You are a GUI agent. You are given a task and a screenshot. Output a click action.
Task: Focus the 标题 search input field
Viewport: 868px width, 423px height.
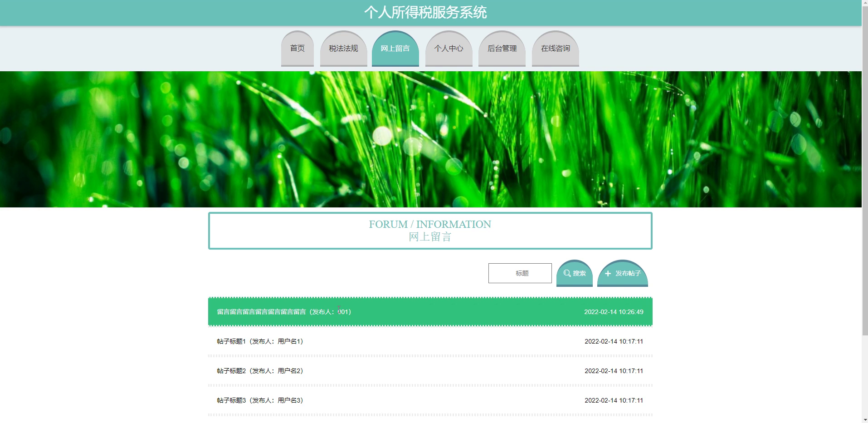pos(520,273)
